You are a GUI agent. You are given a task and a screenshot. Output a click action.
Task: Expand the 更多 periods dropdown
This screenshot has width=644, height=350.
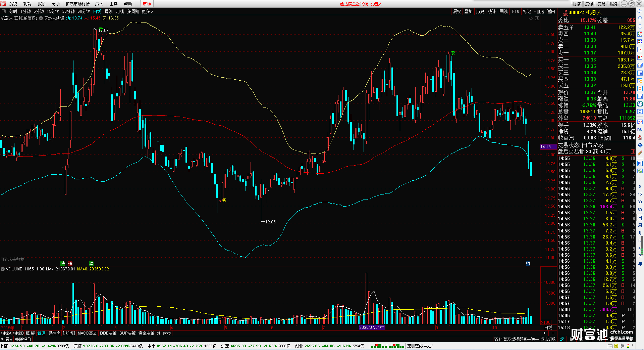tap(147, 11)
